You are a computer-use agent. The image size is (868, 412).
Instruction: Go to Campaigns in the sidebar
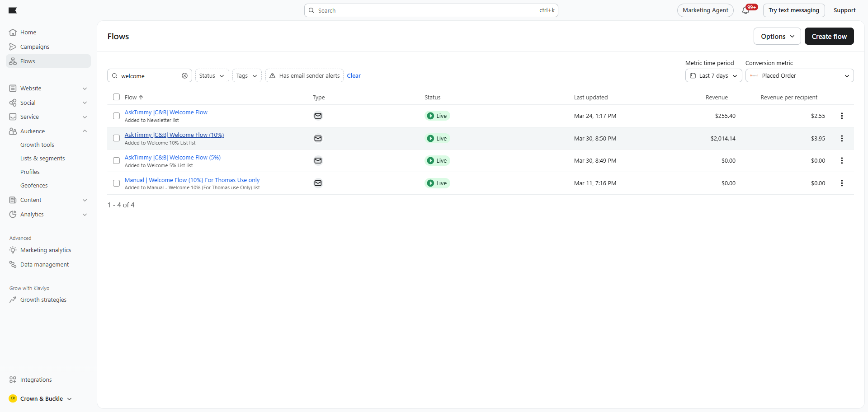click(35, 47)
